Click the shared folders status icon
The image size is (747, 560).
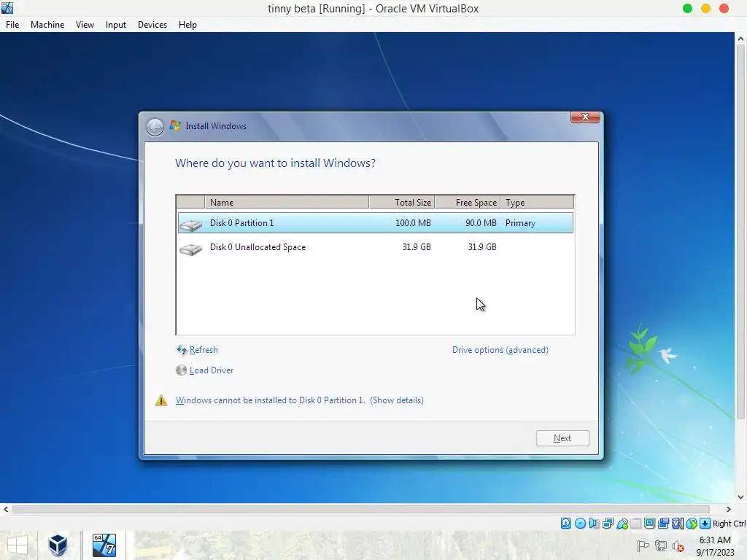(x=635, y=524)
